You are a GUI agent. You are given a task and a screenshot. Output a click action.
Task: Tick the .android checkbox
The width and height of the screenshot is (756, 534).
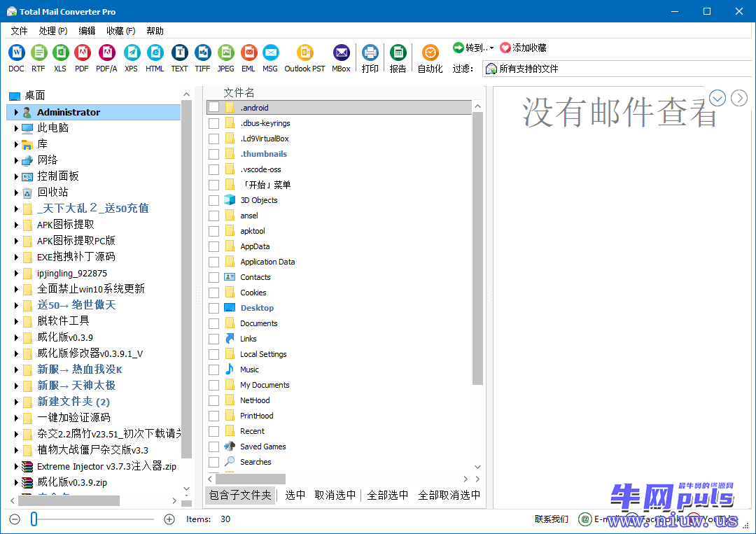(x=214, y=108)
